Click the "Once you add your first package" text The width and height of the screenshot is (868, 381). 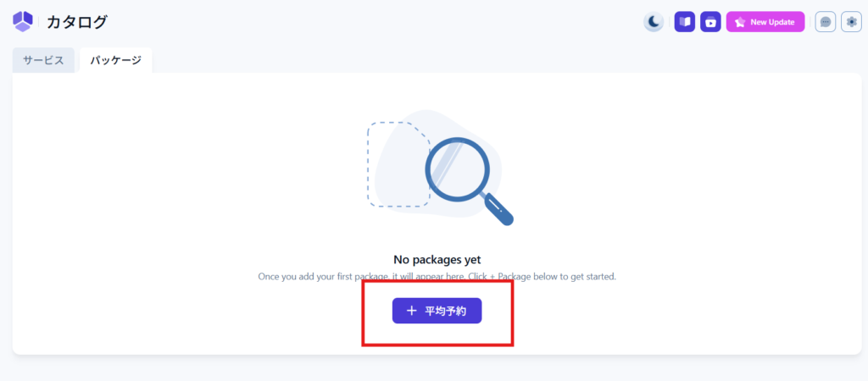pyautogui.click(x=437, y=277)
